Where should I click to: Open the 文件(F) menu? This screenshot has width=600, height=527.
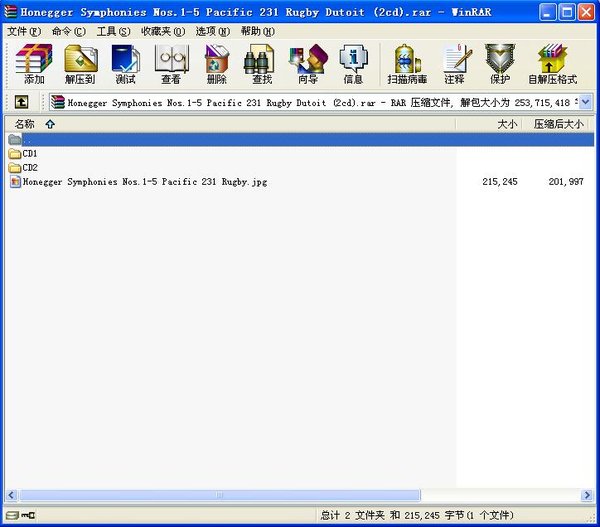[24, 31]
